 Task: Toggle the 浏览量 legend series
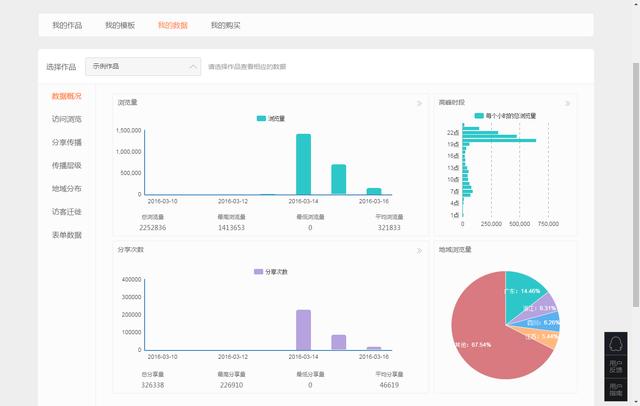[x=270, y=118]
